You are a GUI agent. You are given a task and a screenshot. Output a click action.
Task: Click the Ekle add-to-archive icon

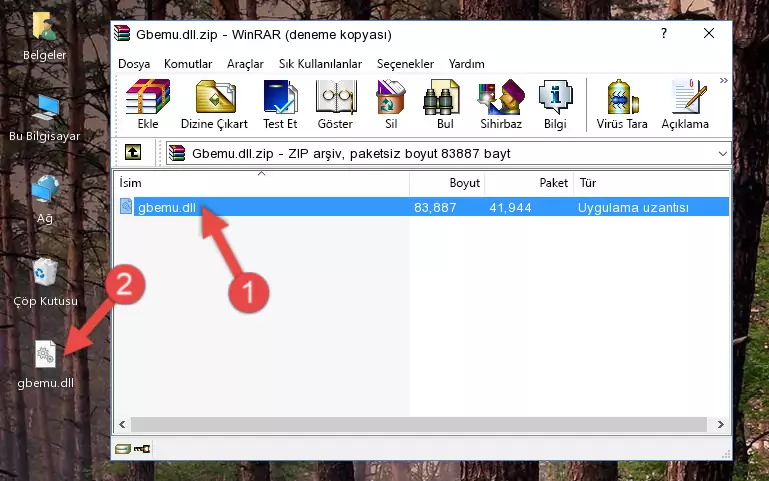click(x=148, y=104)
